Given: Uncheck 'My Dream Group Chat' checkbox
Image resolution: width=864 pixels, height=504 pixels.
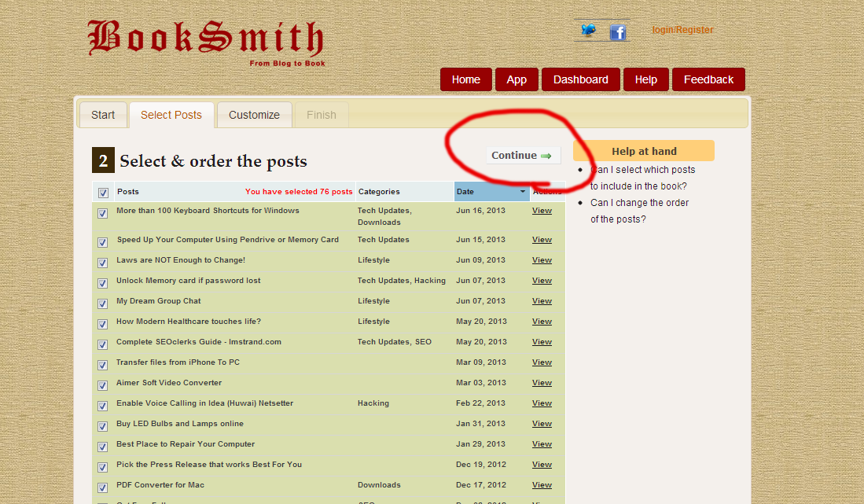Looking at the screenshot, I should click(102, 304).
